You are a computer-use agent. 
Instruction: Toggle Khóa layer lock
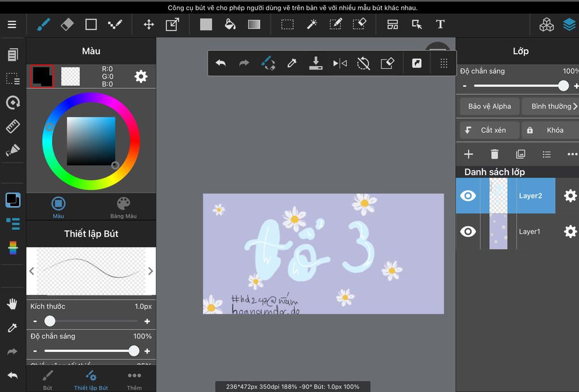551,130
